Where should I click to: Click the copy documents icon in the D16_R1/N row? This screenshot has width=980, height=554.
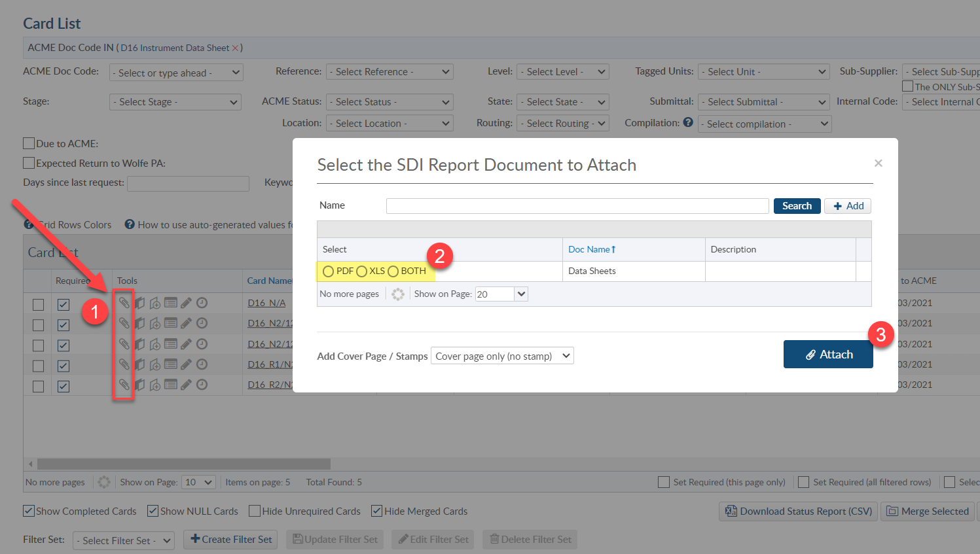point(139,364)
